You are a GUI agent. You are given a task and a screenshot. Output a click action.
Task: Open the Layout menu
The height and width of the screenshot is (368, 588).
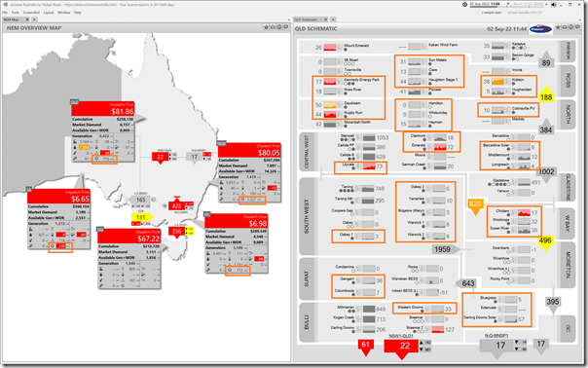pos(49,13)
